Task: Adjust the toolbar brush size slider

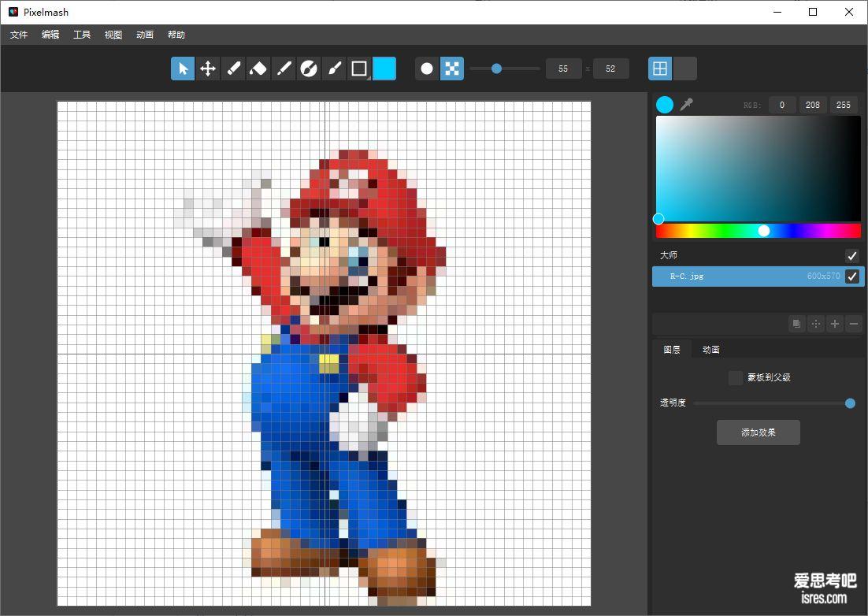Action: 505,69
